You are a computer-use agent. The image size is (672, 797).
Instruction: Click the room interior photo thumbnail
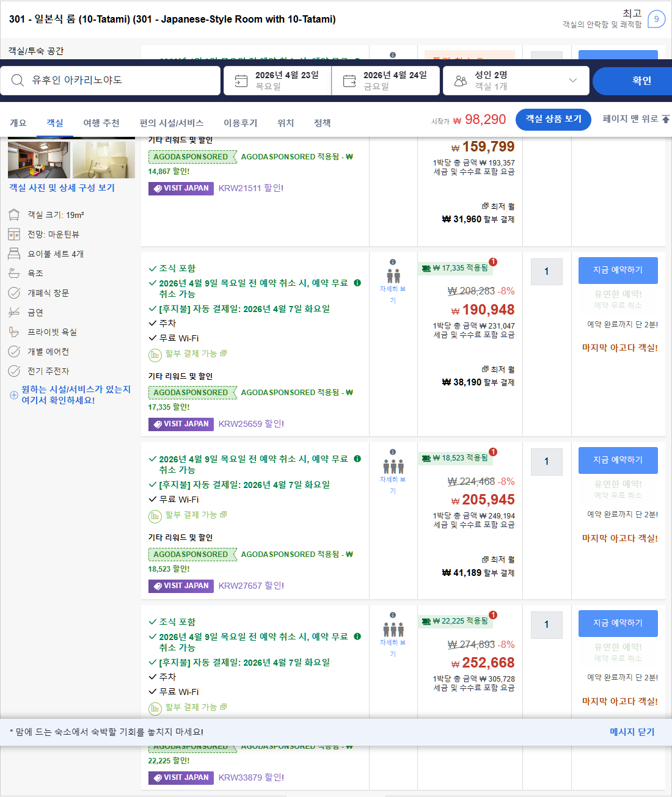click(x=39, y=159)
